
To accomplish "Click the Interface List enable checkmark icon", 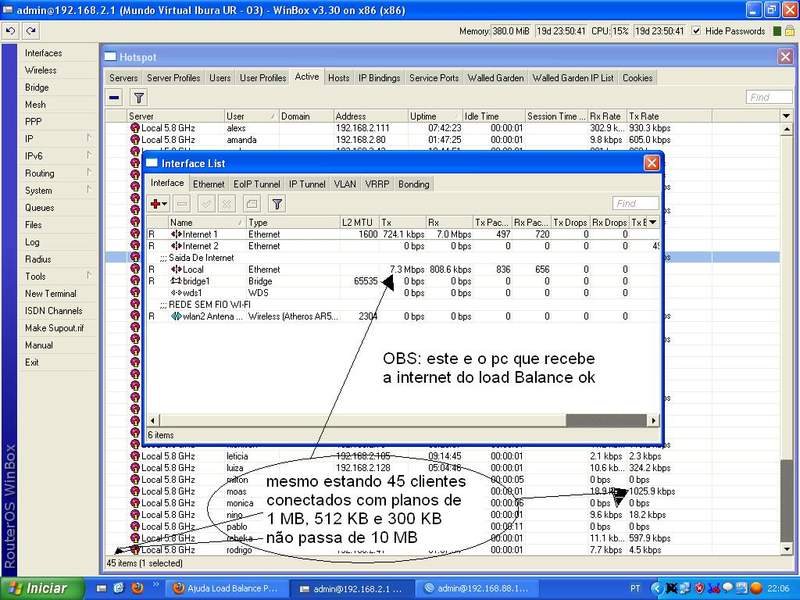I will [207, 204].
